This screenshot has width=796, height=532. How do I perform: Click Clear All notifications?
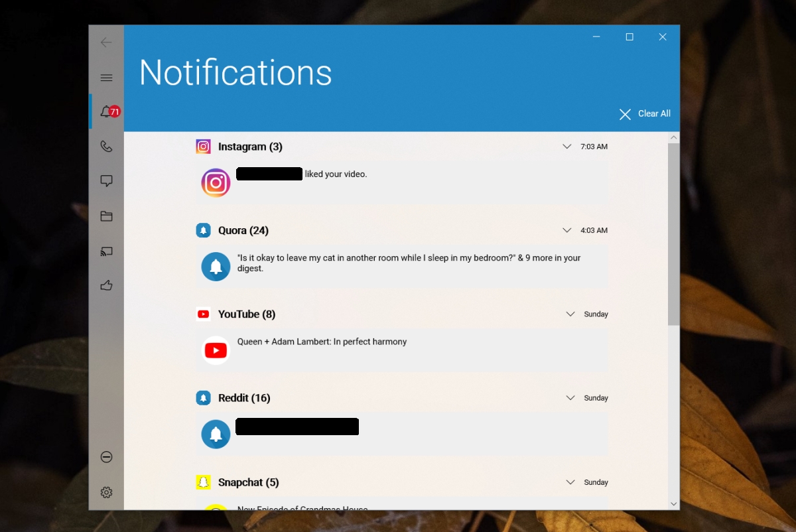pyautogui.click(x=654, y=113)
